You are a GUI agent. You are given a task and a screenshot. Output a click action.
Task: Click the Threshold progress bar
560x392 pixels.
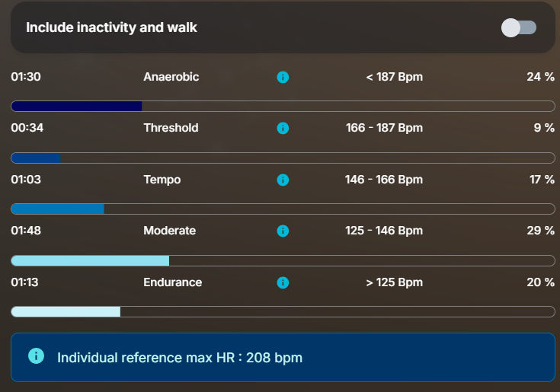click(283, 158)
